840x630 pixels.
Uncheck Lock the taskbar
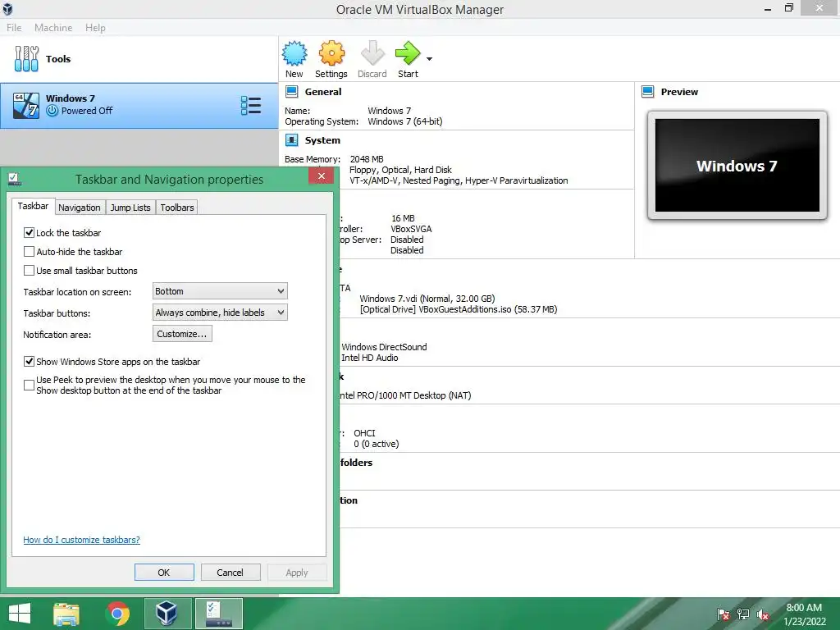click(x=29, y=232)
